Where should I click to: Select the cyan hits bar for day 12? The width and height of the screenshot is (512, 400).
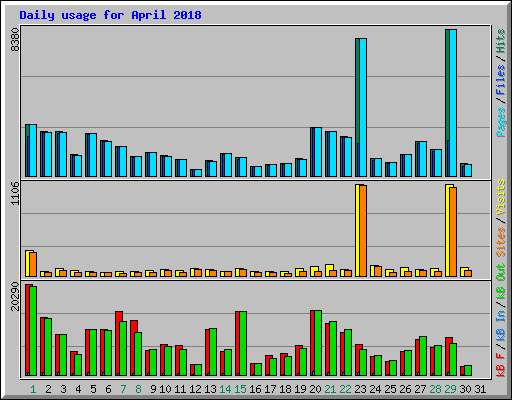[x=198, y=173]
